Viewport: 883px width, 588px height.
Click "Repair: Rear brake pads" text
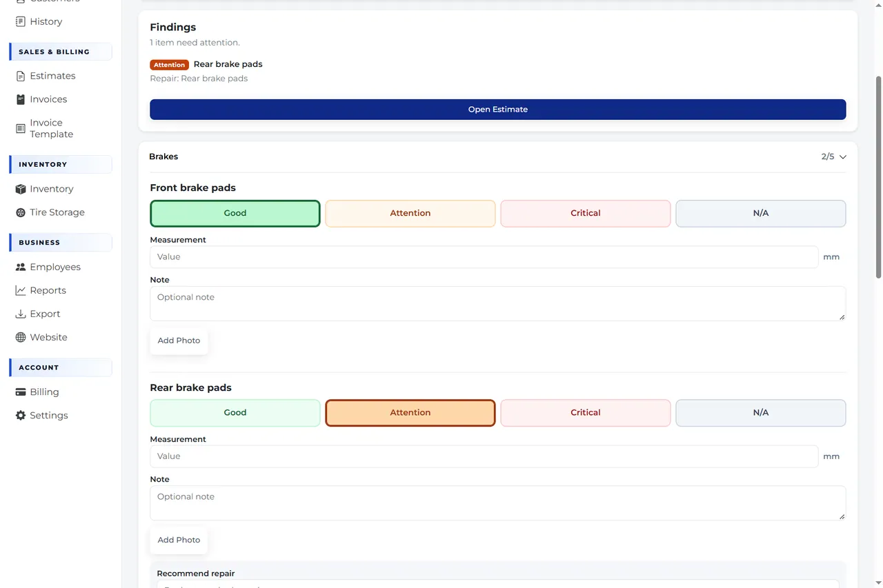click(199, 79)
